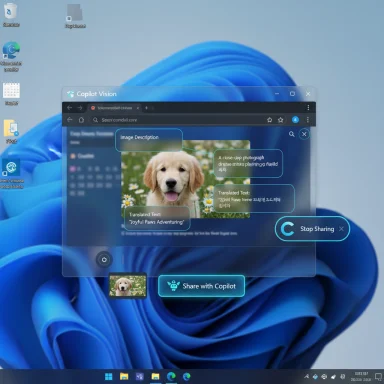This screenshot has width=384, height=384.
Task: Open a new browser tab with plus
Action: tap(146, 108)
